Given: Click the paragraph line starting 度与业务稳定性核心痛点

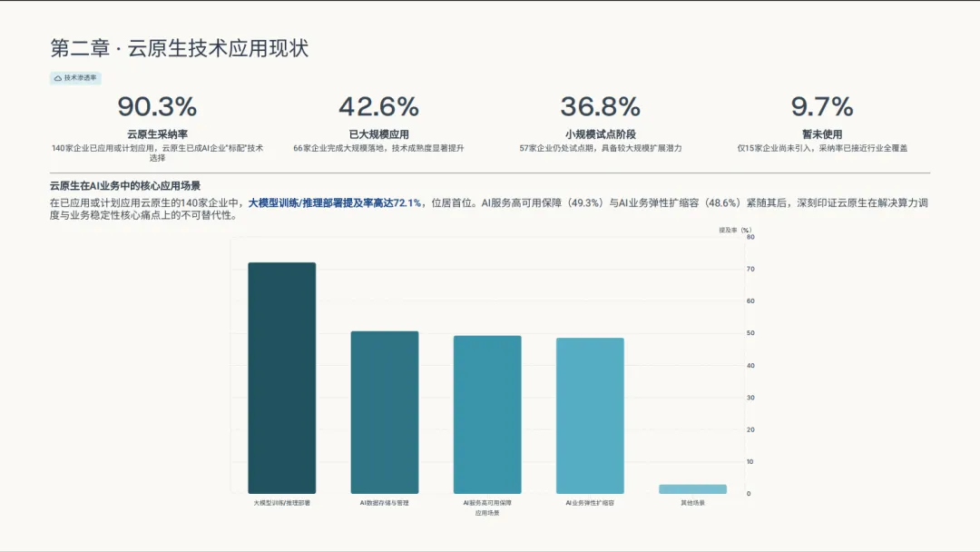Looking at the screenshot, I should (x=143, y=216).
